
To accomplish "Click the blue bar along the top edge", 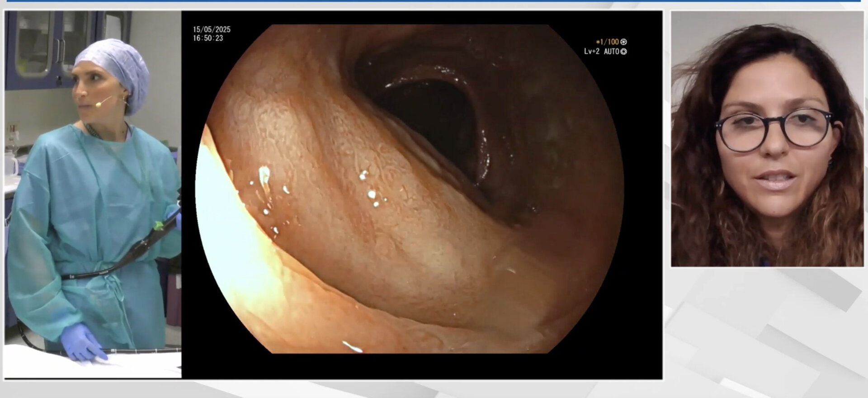I will coord(434,1).
